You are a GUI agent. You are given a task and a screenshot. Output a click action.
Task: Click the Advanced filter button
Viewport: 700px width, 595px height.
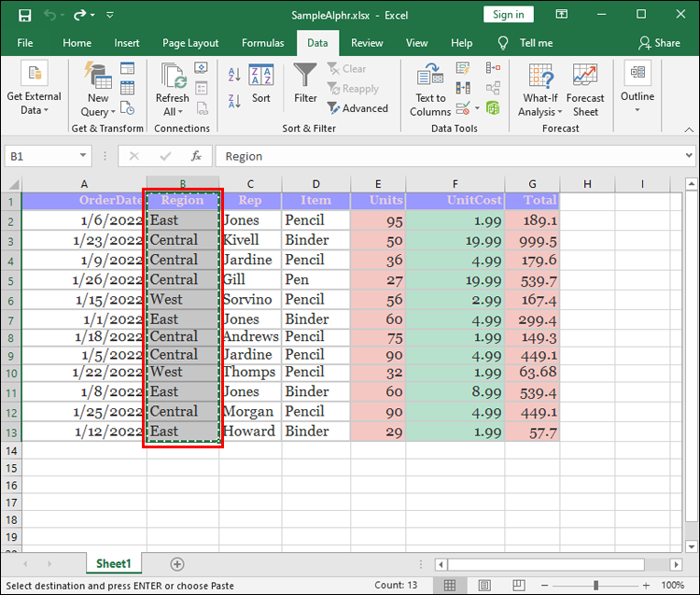coord(357,108)
